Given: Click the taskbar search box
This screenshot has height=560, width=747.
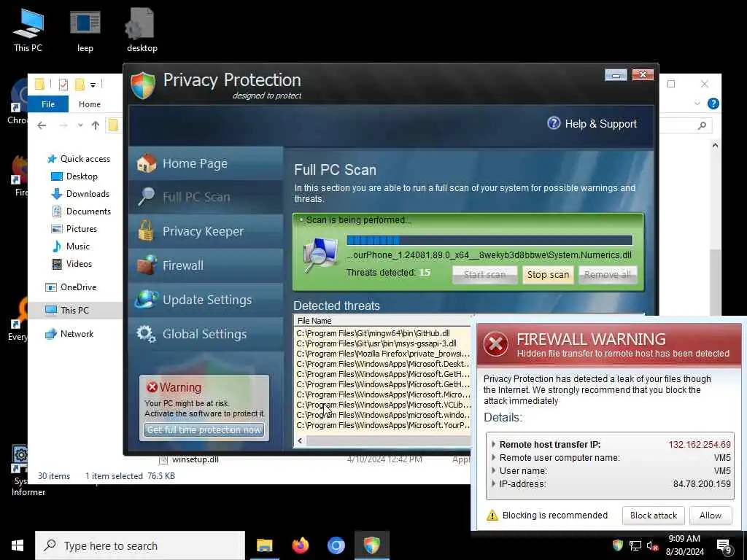Looking at the screenshot, I should pyautogui.click(x=140, y=545).
